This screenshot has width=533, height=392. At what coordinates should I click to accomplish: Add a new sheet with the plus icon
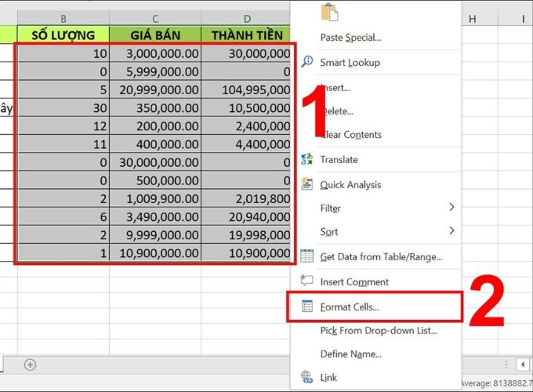[30, 365]
